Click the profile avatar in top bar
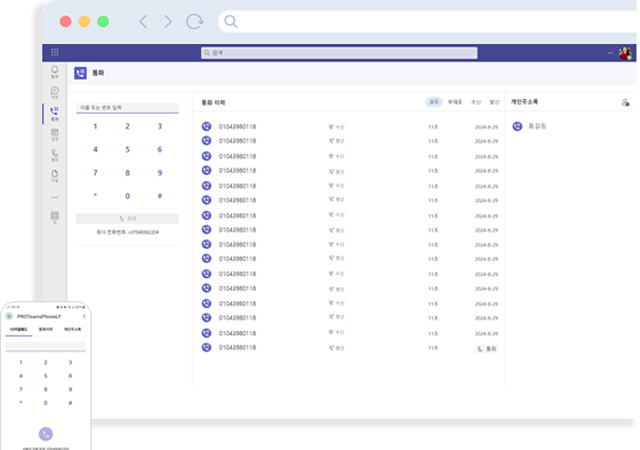 [x=624, y=52]
